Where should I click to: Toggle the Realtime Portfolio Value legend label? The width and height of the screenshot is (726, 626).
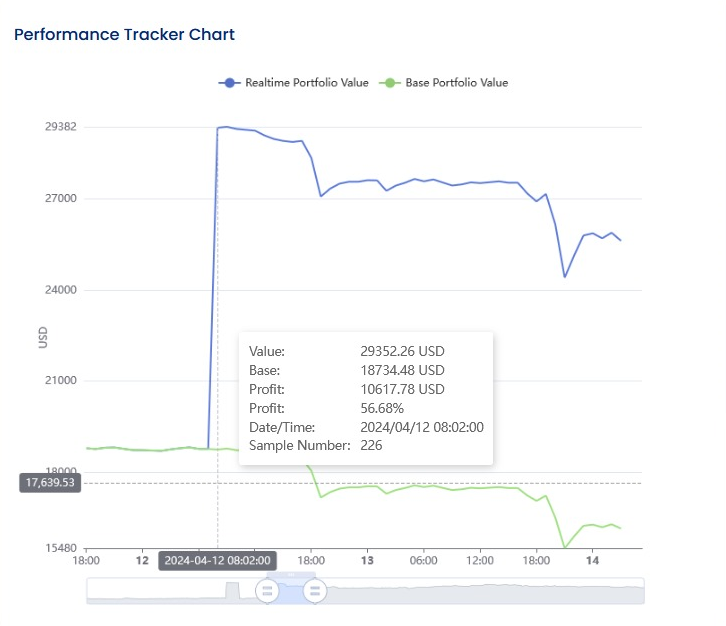pos(306,83)
